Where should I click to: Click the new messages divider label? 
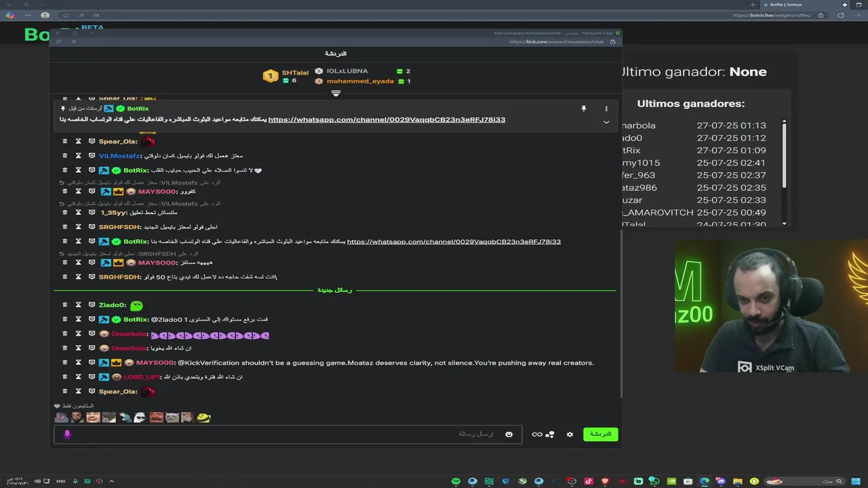click(x=335, y=290)
